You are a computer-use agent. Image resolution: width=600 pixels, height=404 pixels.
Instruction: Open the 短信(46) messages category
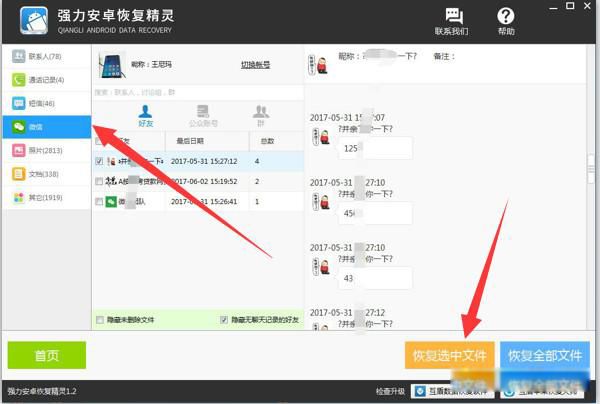pos(45,103)
